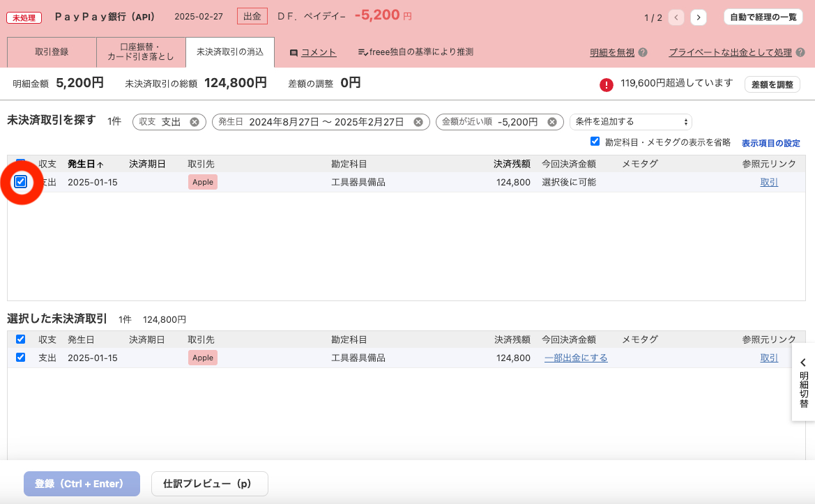The width and height of the screenshot is (815, 504).
Task: Disable 勘定科目・メモタグの表示を省略
Action: point(595,141)
